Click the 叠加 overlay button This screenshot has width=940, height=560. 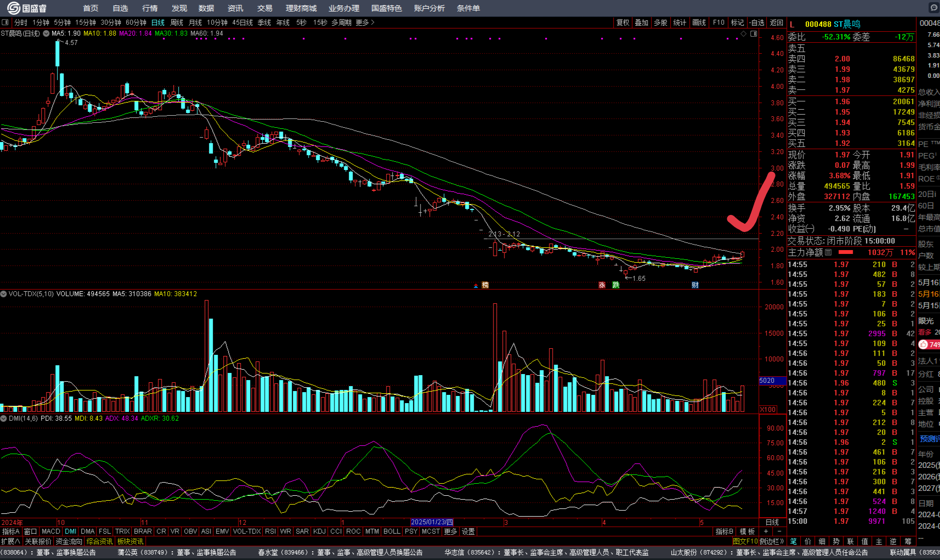click(642, 22)
